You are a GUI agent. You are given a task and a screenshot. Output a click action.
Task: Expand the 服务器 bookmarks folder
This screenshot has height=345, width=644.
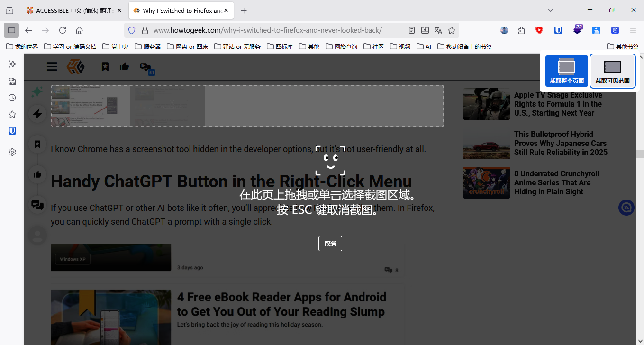point(148,46)
